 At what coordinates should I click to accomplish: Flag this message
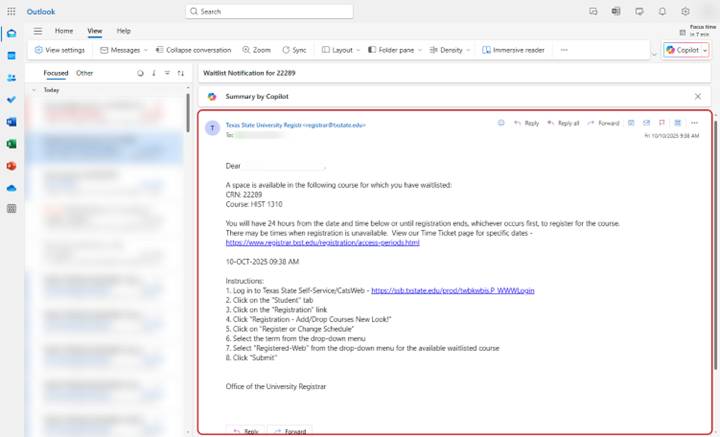click(662, 123)
